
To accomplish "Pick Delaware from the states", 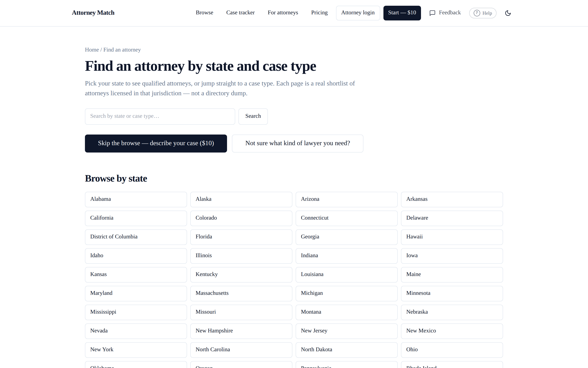I will [x=452, y=218].
